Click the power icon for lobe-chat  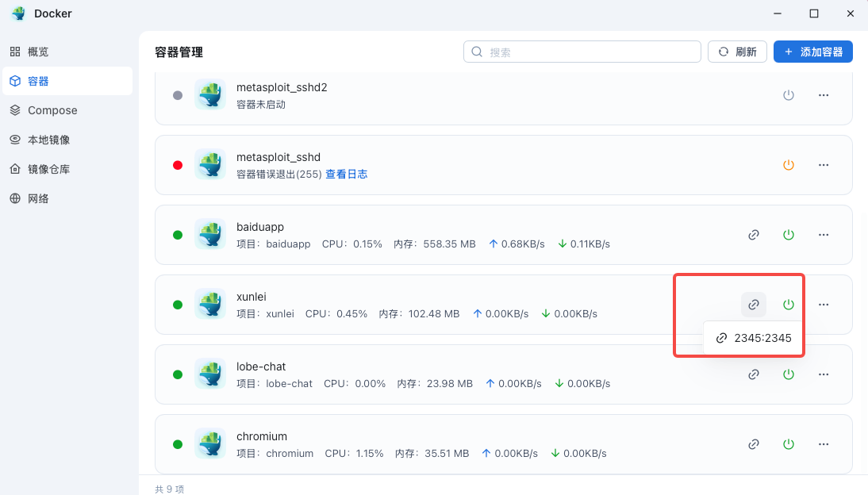point(789,374)
